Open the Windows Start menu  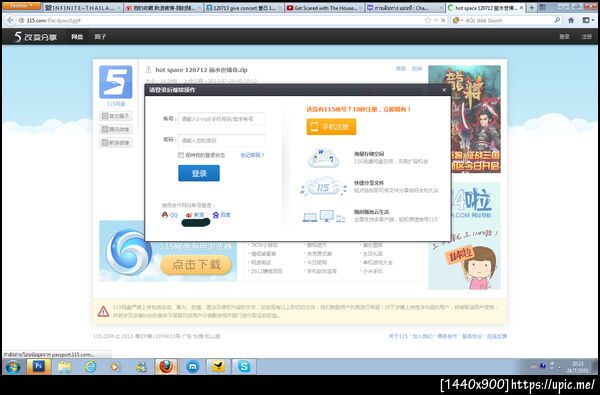pos(13,367)
